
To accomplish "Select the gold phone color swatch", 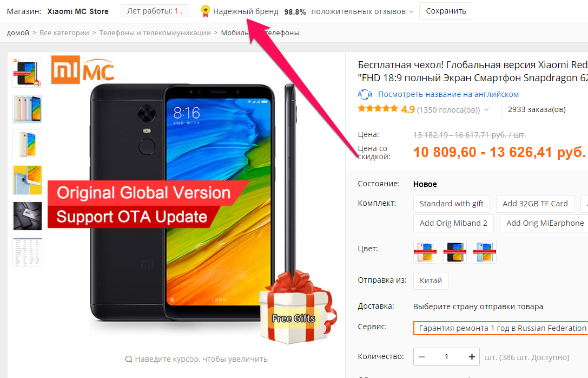I will point(425,252).
